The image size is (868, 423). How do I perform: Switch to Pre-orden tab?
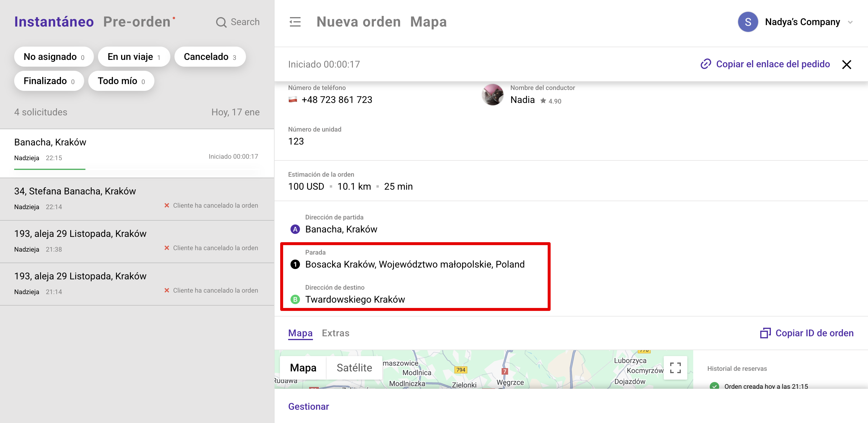(x=137, y=22)
